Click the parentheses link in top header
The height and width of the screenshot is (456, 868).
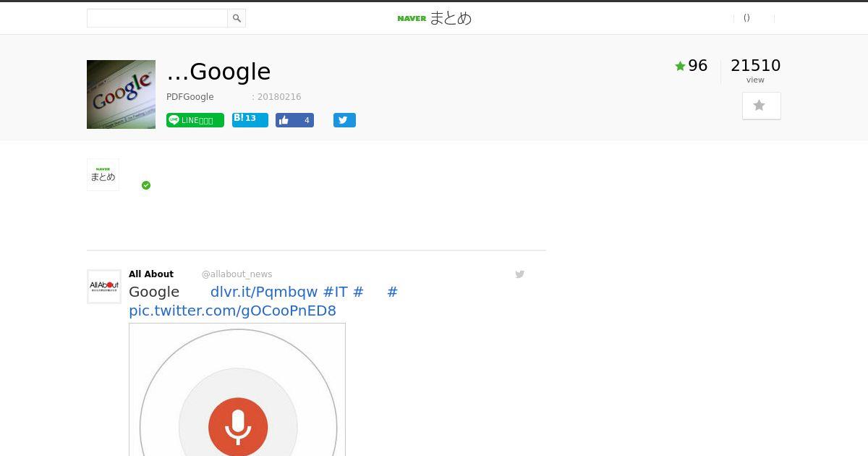pyautogui.click(x=746, y=18)
